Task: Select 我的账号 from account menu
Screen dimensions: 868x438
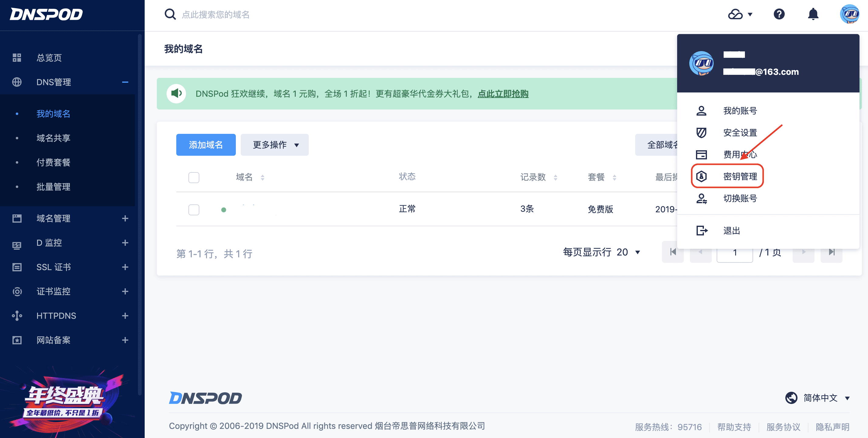Action: click(740, 111)
